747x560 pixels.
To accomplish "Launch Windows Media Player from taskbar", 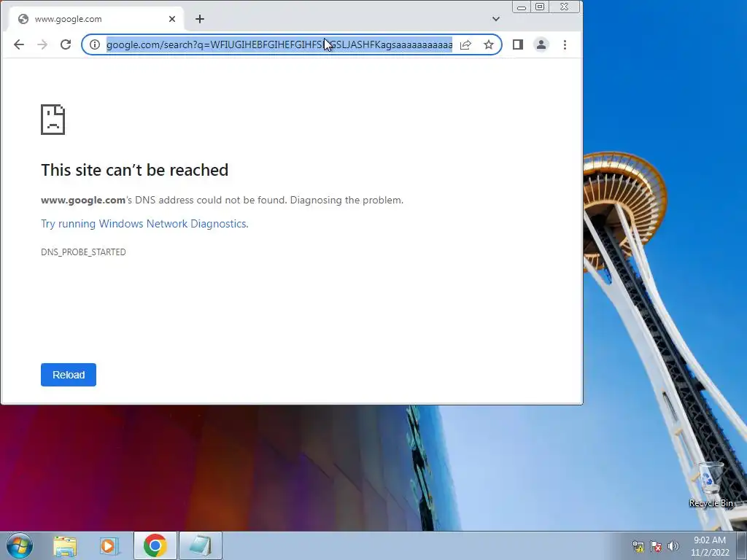I will tap(109, 545).
